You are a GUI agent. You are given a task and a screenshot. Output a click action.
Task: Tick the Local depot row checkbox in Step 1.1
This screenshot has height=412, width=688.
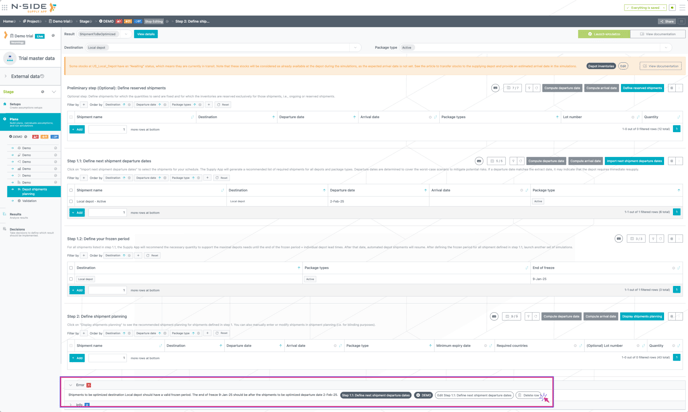(x=71, y=201)
